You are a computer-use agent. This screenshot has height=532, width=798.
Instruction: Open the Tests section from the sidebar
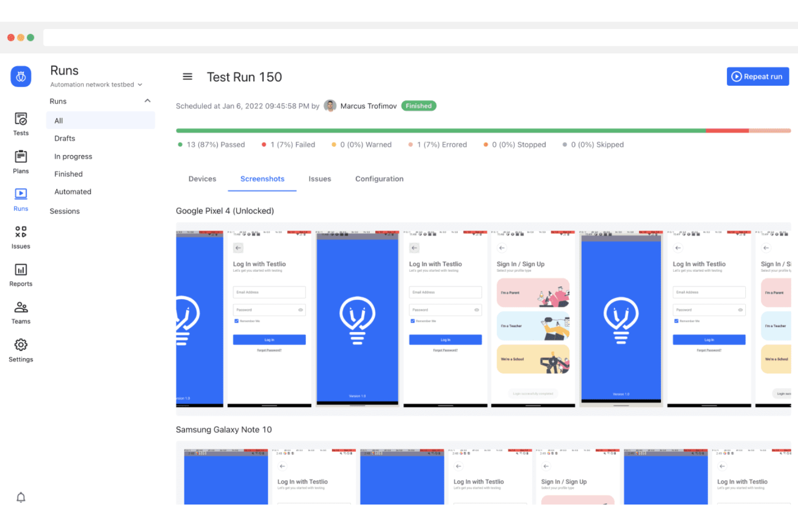pos(20,123)
